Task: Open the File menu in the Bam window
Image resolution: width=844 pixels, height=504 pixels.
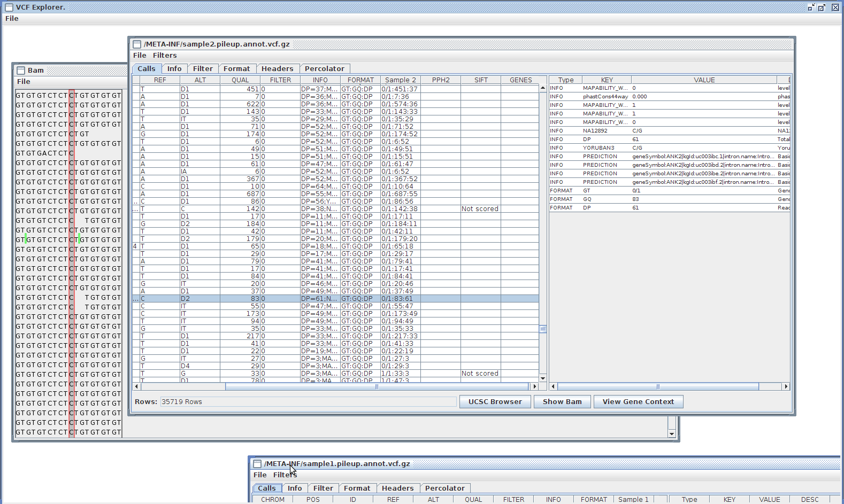Action: 24,82
